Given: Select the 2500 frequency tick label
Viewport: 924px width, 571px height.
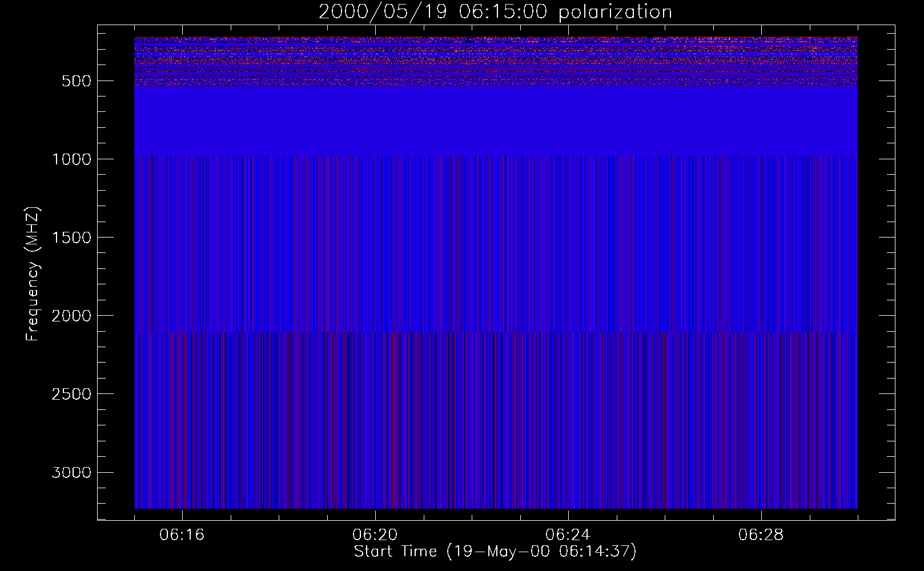Looking at the screenshot, I should pos(71,394).
